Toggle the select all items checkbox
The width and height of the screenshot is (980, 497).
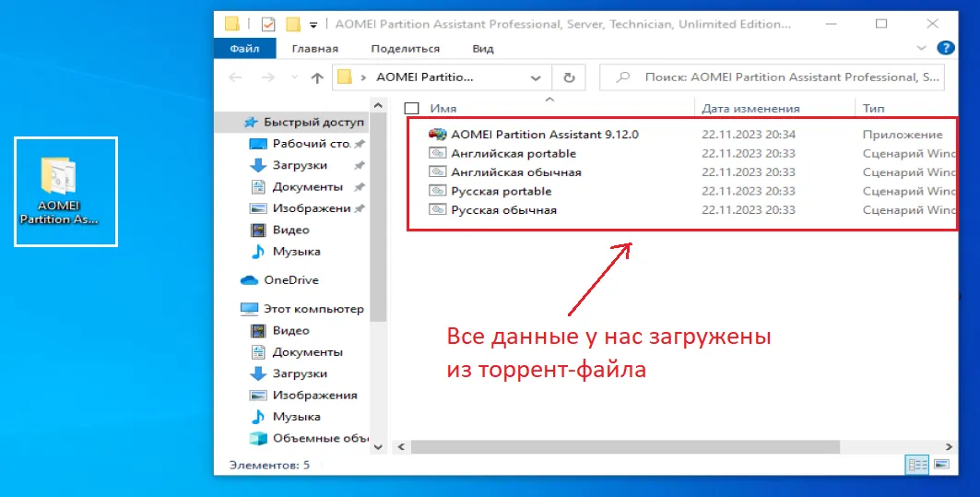411,109
